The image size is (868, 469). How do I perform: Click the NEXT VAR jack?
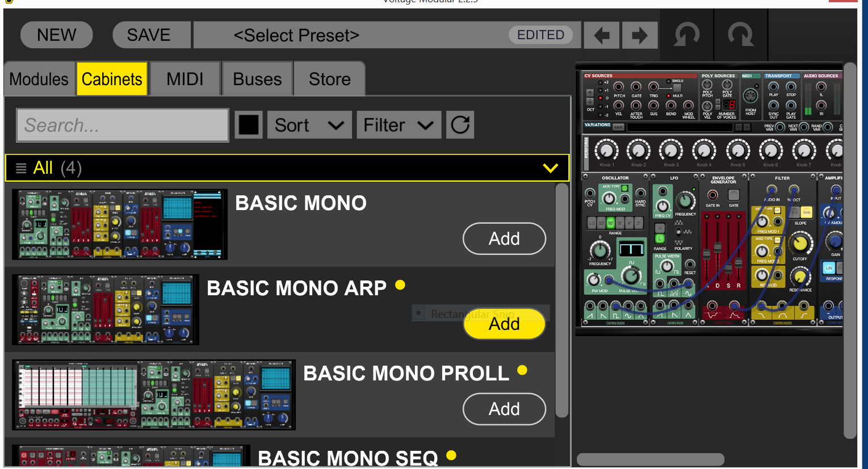coord(804,127)
